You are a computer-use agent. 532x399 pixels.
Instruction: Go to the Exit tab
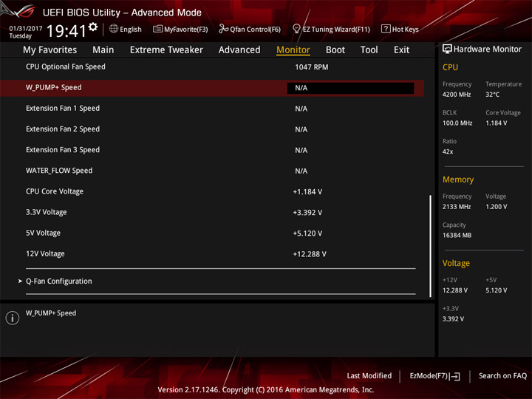point(401,50)
